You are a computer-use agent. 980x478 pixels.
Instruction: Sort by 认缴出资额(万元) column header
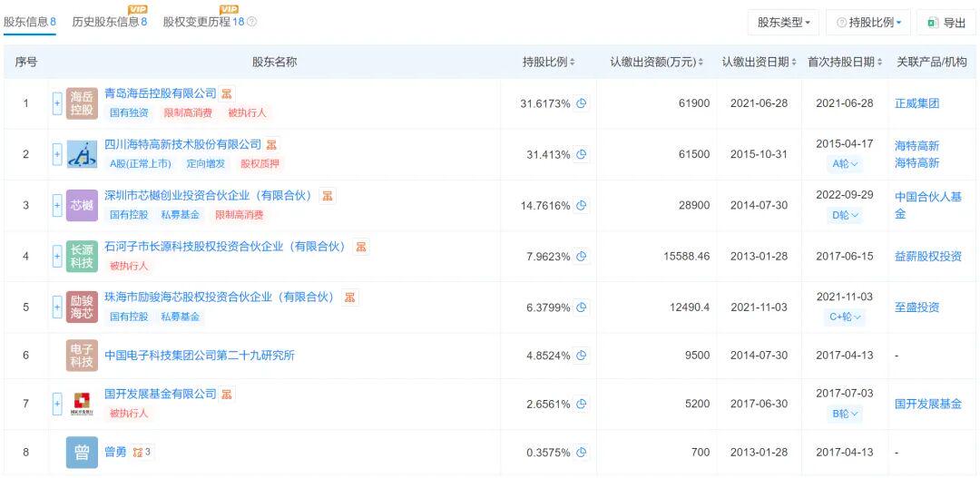tap(656, 62)
